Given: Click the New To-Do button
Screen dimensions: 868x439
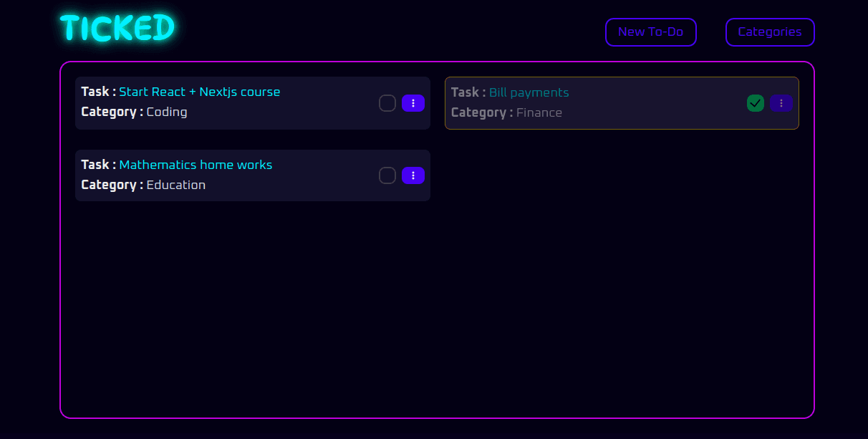Looking at the screenshot, I should (650, 32).
